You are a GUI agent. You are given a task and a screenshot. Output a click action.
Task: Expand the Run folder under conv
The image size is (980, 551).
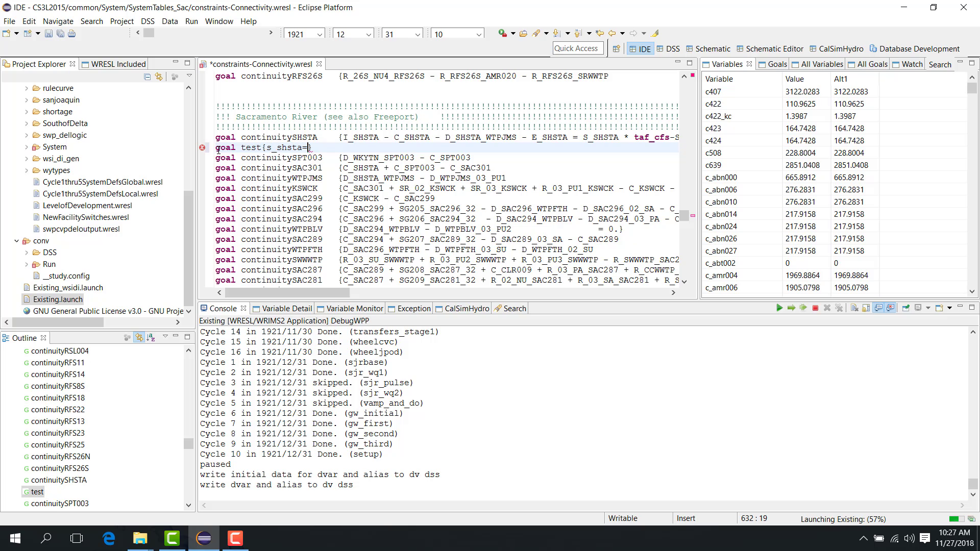point(27,264)
